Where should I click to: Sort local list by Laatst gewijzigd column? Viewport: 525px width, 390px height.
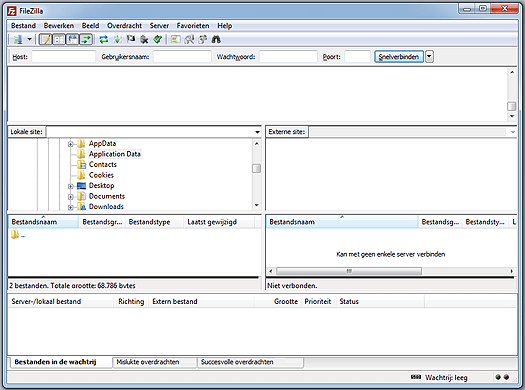(x=219, y=222)
